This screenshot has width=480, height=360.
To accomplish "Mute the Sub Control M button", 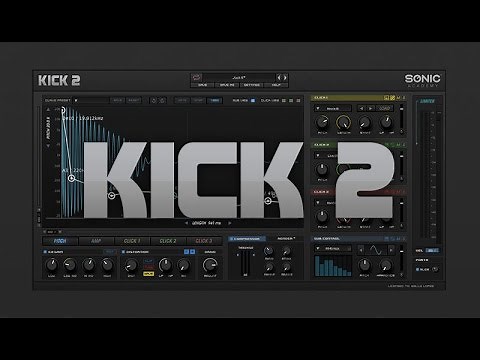I will pyautogui.click(x=398, y=239).
